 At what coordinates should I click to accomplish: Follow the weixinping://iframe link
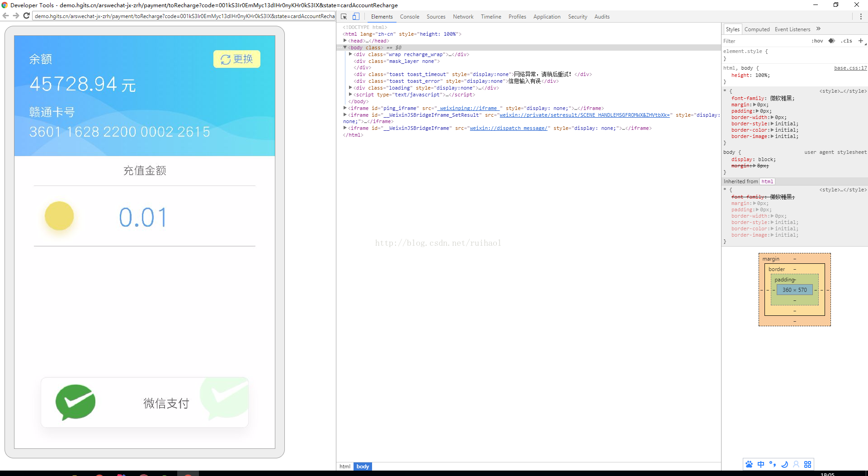(x=468, y=108)
